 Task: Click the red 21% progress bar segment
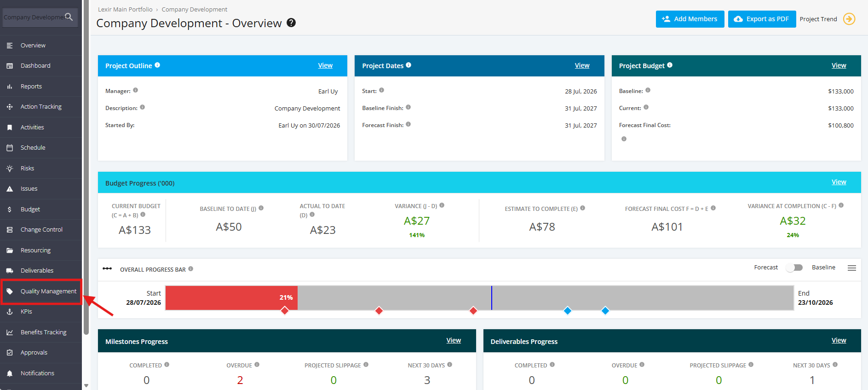[x=231, y=298]
